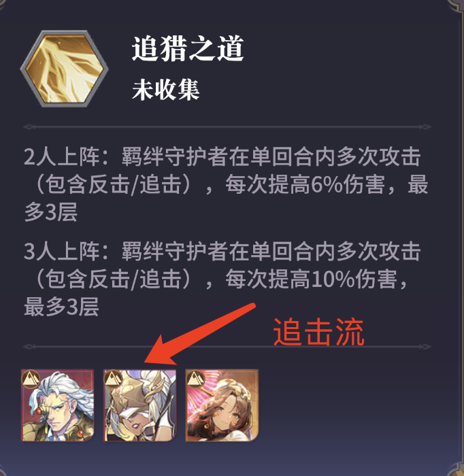The image size is (464, 476).
Task: Click the divider line below 未收集
Action: tap(227, 127)
